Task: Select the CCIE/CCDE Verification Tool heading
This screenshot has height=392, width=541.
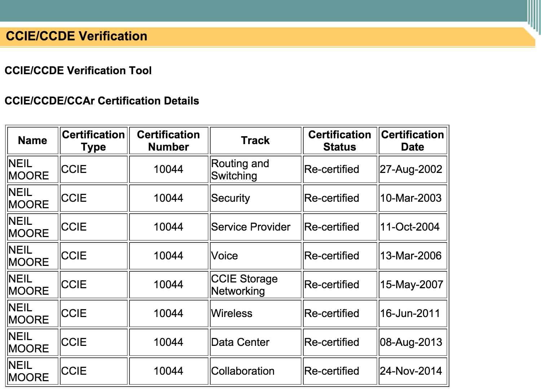Action: 78,70
